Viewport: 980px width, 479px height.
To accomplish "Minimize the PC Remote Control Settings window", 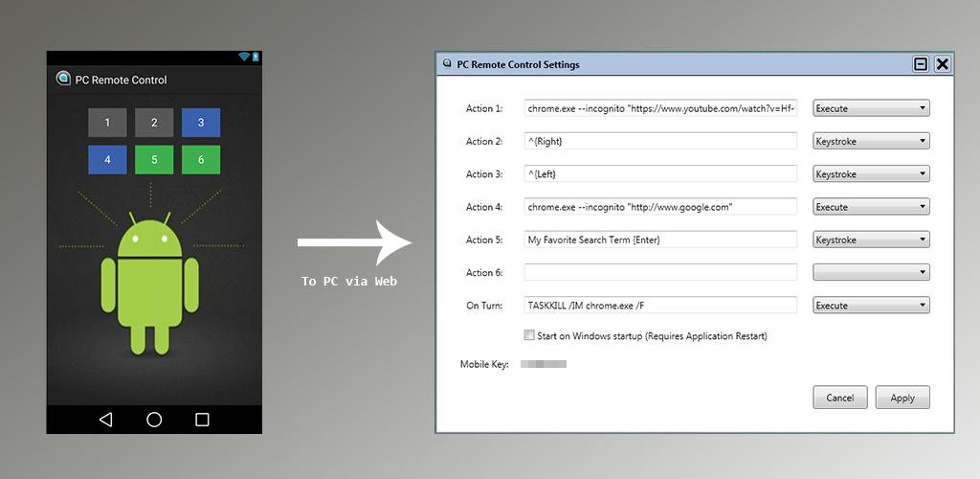I will tap(921, 64).
